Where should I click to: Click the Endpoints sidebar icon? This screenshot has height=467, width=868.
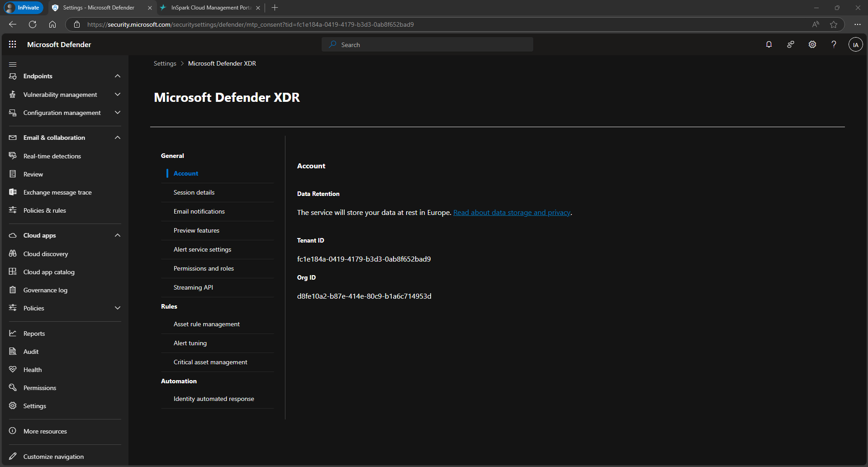[13, 76]
